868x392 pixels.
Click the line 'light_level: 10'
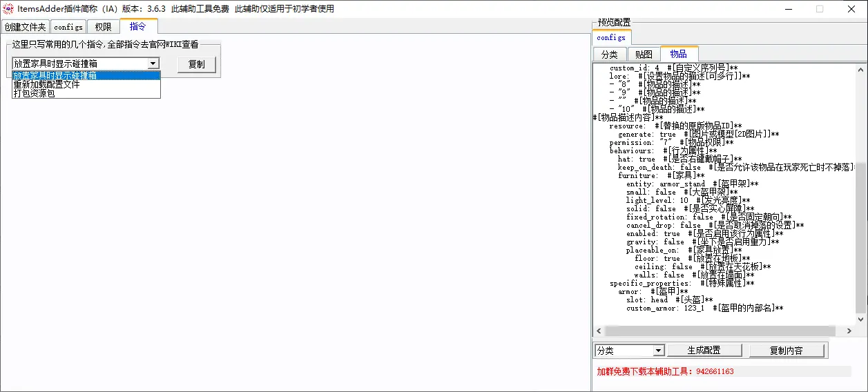[688, 200]
